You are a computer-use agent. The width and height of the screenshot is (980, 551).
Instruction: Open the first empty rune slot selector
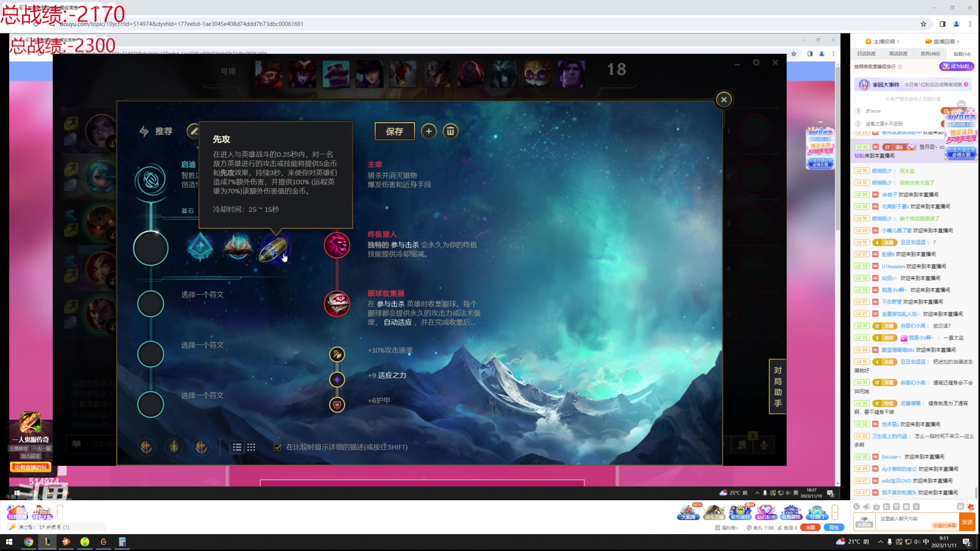coord(150,304)
